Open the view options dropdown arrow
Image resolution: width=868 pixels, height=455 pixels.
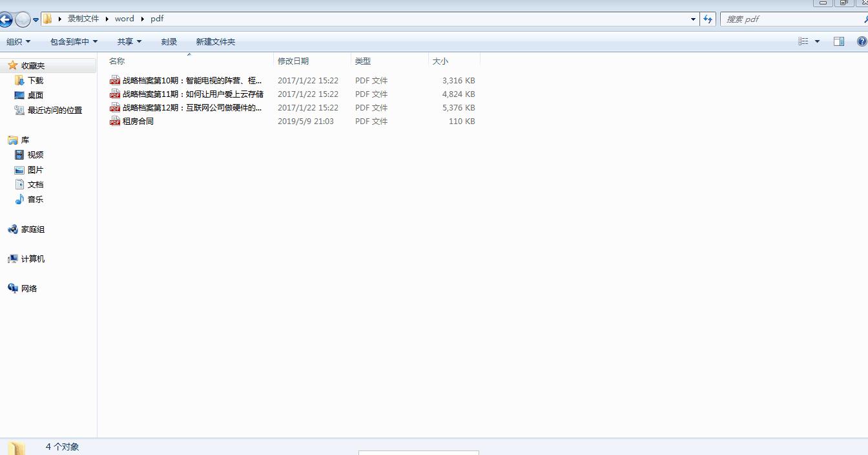coord(817,41)
